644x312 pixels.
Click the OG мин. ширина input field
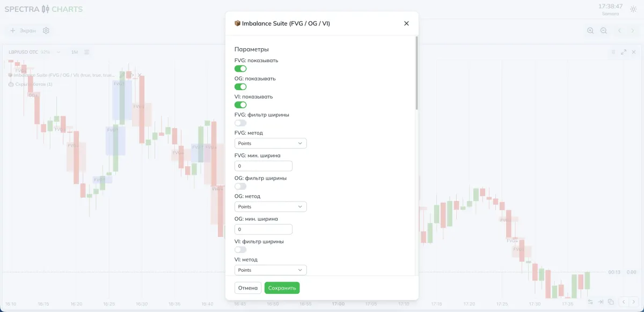pos(262,229)
